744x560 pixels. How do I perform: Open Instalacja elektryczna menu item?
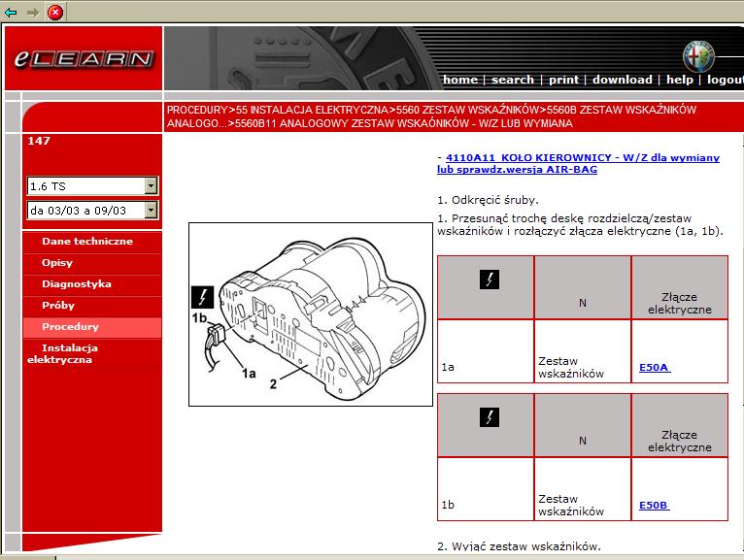point(62,353)
